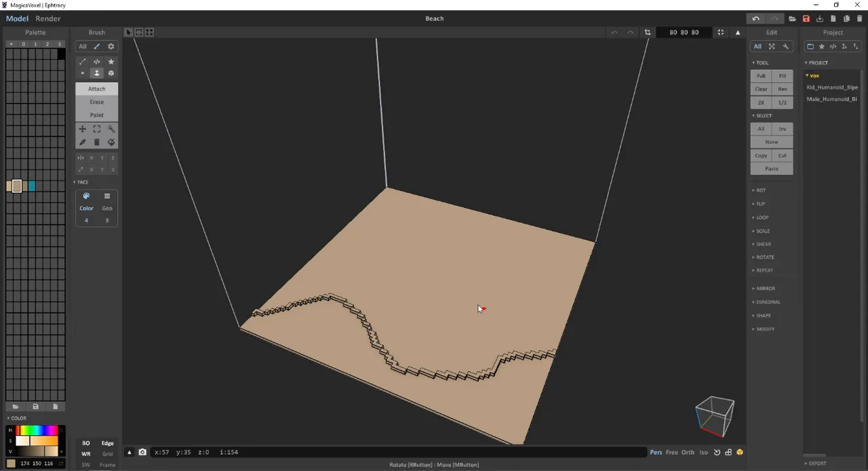
Task: Toggle Frame display option
Action: [x=107, y=465]
